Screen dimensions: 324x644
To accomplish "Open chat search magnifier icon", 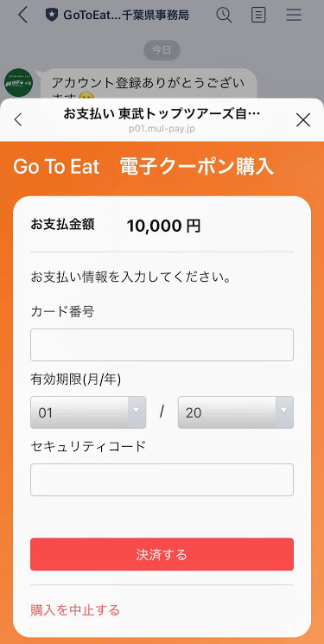I will point(224,16).
